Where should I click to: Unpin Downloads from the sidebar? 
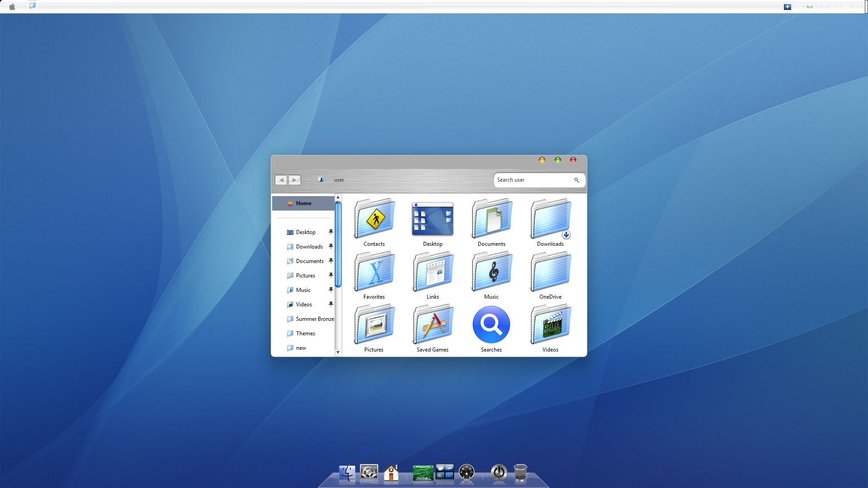coord(331,246)
